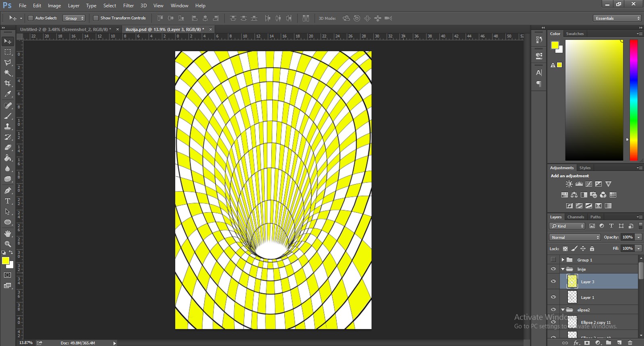Click the hue spectrum slider

point(634,100)
